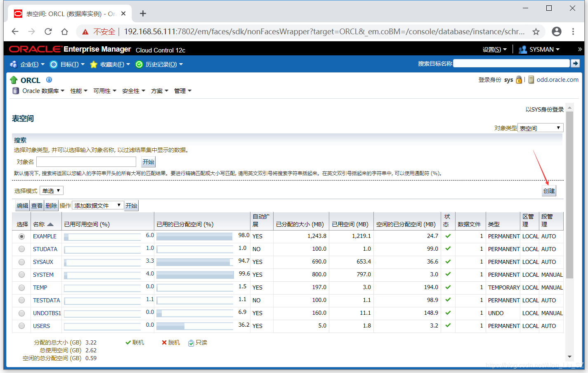
Task: Click the USERS row status checkmark
Action: [x=448, y=325]
